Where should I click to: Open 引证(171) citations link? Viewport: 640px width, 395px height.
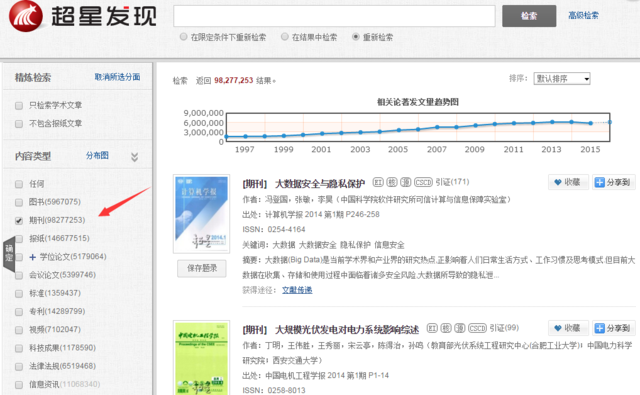pos(452,182)
